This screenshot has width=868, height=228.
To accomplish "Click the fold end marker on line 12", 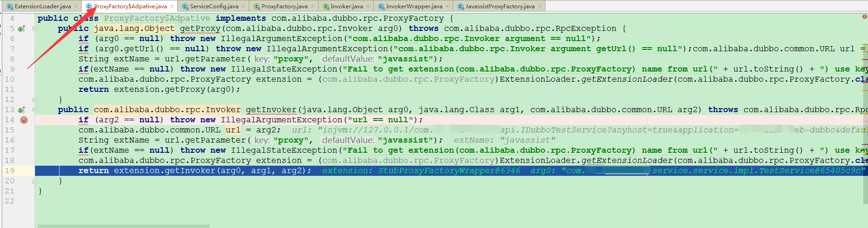I will [35, 100].
